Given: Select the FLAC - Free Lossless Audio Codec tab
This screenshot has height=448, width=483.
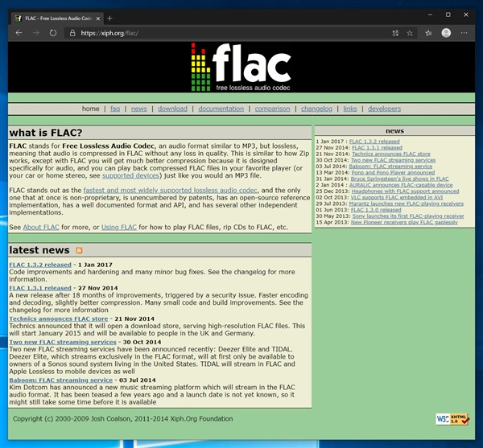Looking at the screenshot, I should coord(58,18).
